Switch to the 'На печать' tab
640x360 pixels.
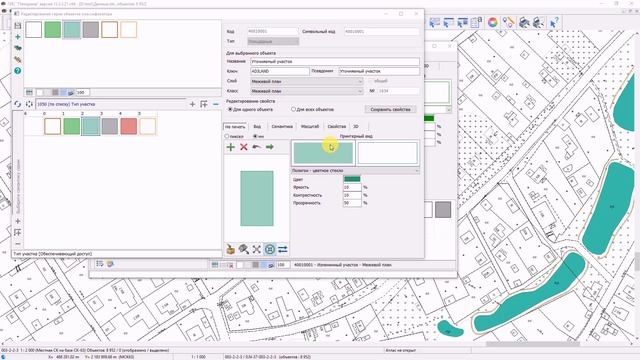coord(235,127)
